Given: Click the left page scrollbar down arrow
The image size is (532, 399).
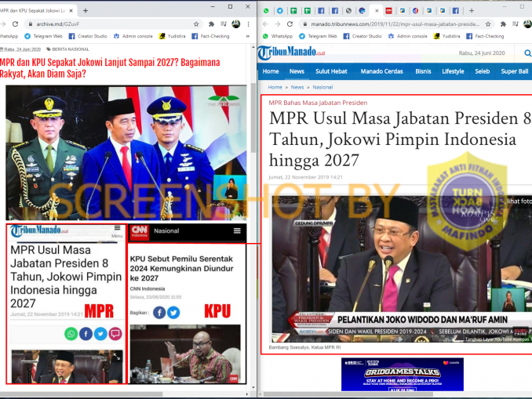Looking at the screenshot, I should [253, 387].
